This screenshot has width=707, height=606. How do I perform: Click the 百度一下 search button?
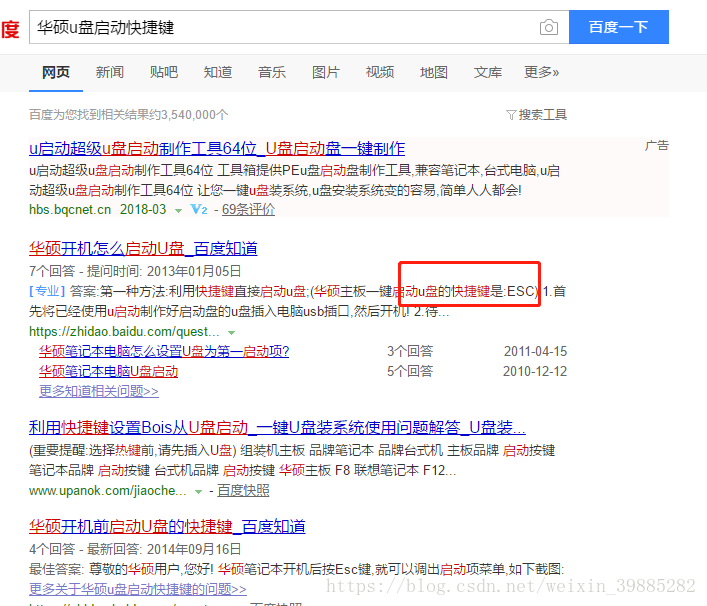[x=619, y=27]
